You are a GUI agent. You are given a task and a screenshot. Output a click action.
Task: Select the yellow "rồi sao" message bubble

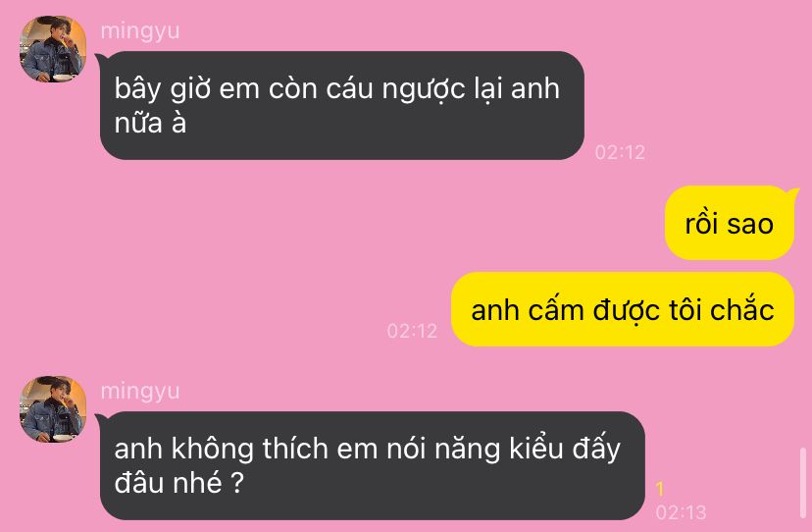pos(730,223)
